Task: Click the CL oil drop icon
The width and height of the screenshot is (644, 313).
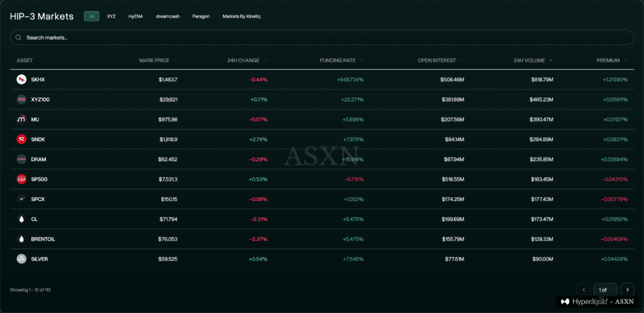Action: (21, 219)
